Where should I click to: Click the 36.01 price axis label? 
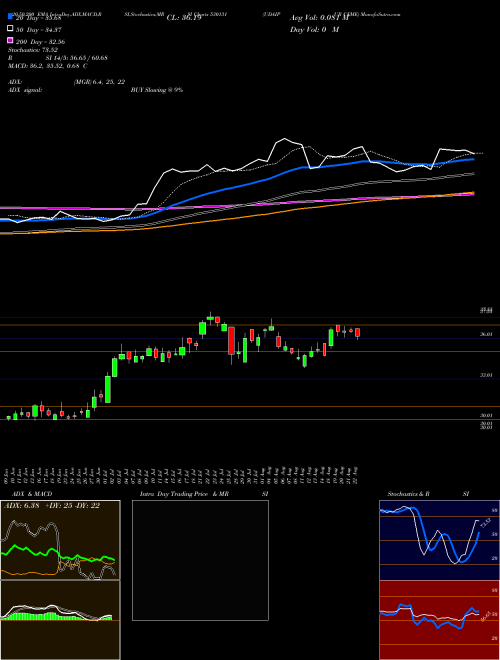[487, 334]
